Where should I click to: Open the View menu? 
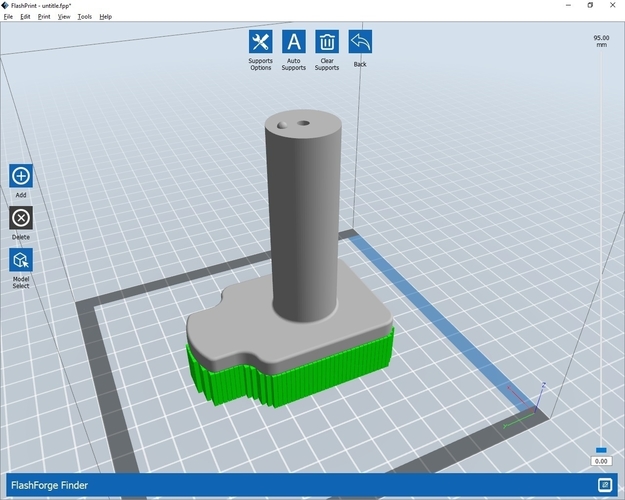[x=64, y=17]
